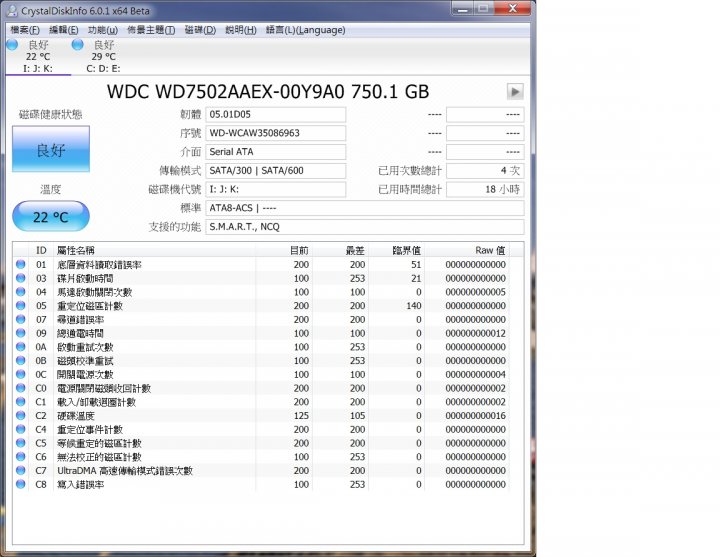Open the 功能(u) menu
Image resolution: width=720 pixels, height=557 pixels.
tap(103, 30)
